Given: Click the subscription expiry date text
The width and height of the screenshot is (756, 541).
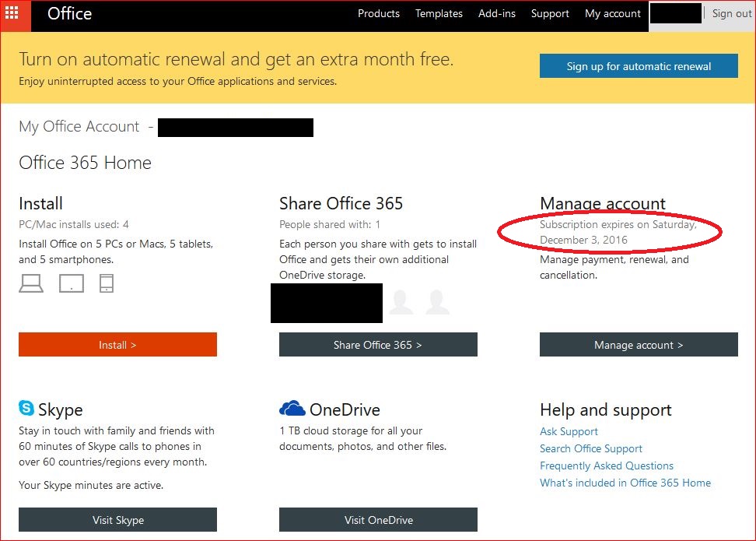Looking at the screenshot, I should (x=618, y=232).
